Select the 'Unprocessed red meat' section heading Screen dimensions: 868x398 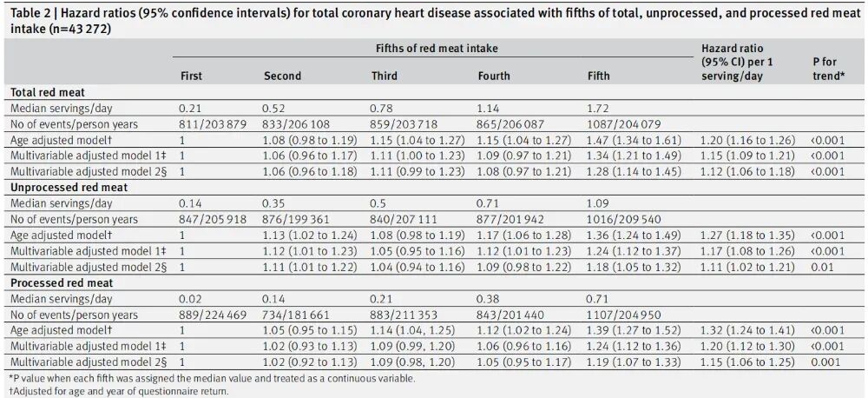pyautogui.click(x=64, y=187)
